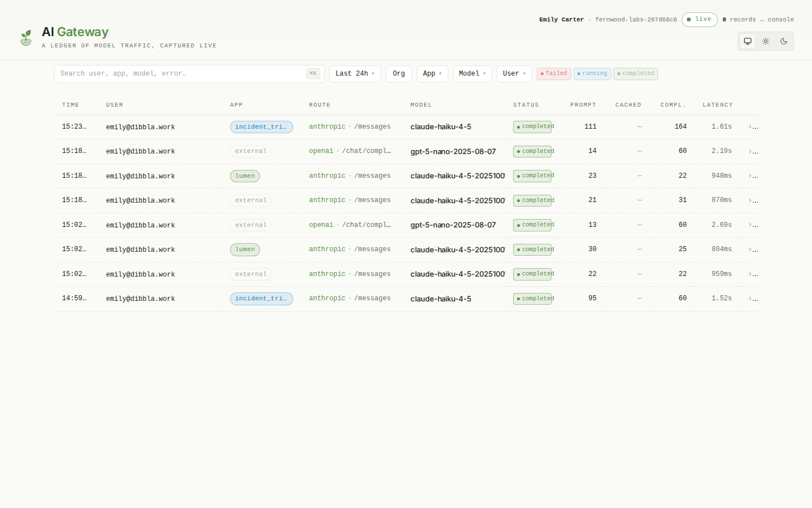The height and width of the screenshot is (508, 812).
Task: Click gpt-5-nano-2025-08-07 in 2.69s row
Action: [453, 225]
